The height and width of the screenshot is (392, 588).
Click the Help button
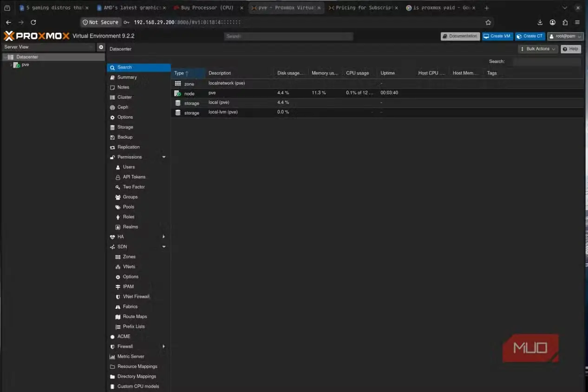[x=571, y=49]
